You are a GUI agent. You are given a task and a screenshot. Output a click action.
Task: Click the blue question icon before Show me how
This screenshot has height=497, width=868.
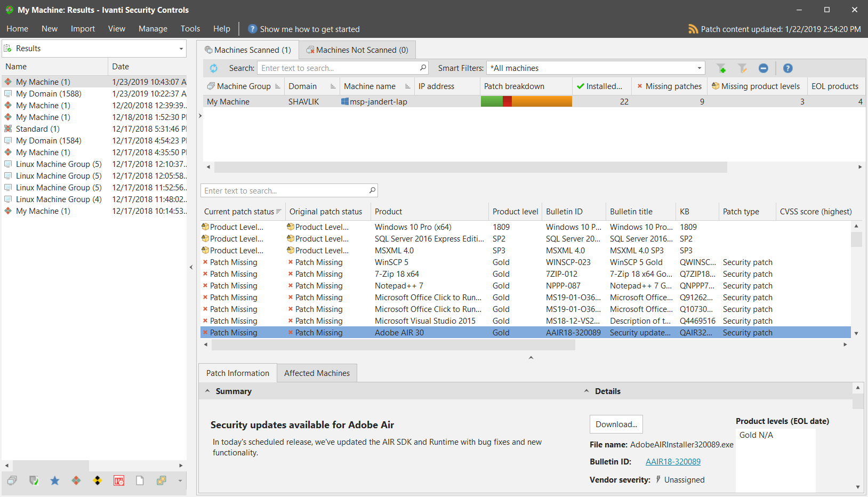pyautogui.click(x=253, y=29)
